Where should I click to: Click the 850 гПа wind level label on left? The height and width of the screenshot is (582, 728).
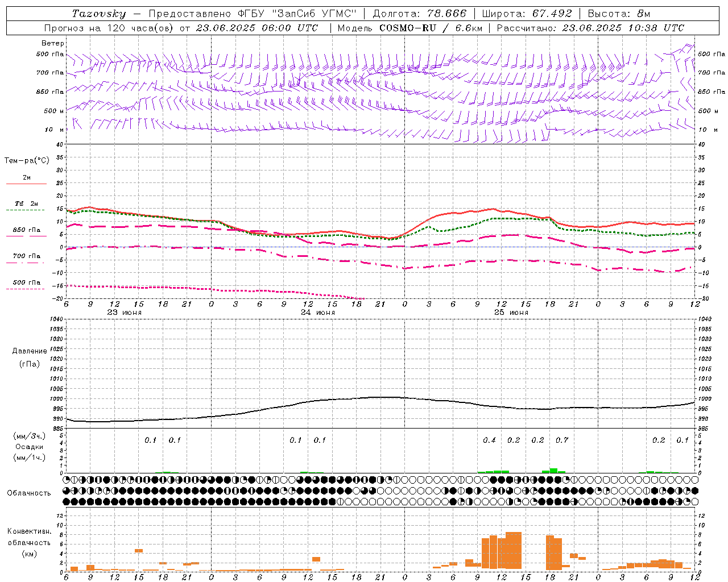50,92
